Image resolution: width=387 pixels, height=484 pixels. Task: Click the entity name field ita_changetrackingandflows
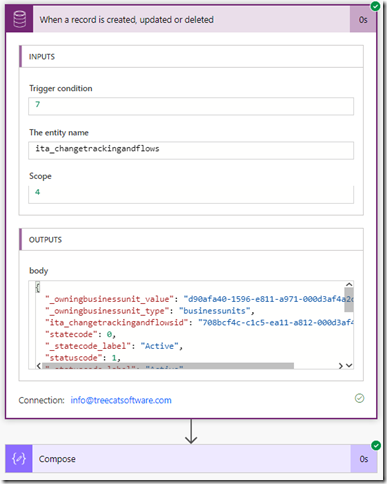[191, 150]
